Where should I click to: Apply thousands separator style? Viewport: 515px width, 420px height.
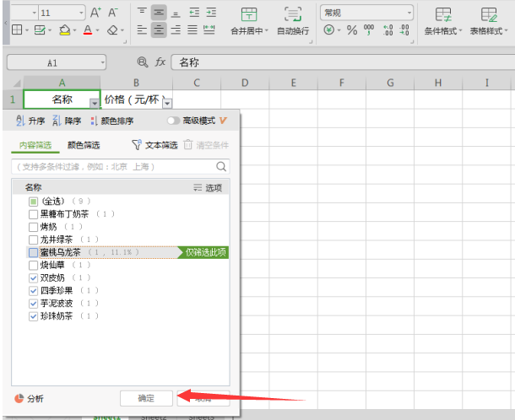(x=369, y=30)
